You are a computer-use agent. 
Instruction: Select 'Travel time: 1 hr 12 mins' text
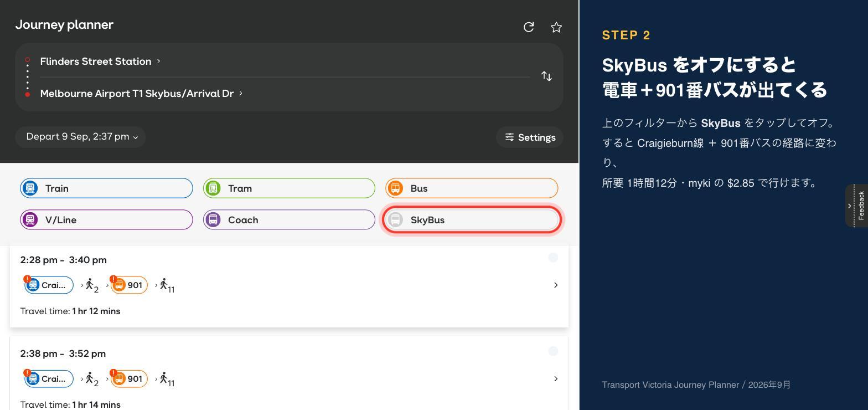70,311
